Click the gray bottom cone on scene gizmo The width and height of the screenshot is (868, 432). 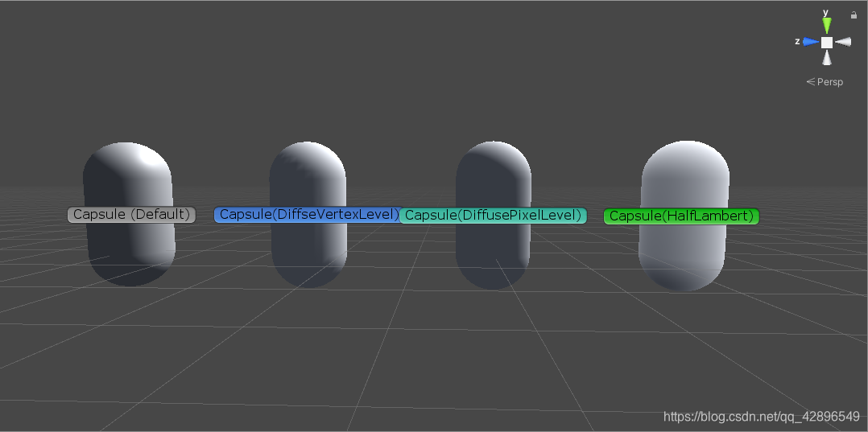tap(826, 58)
